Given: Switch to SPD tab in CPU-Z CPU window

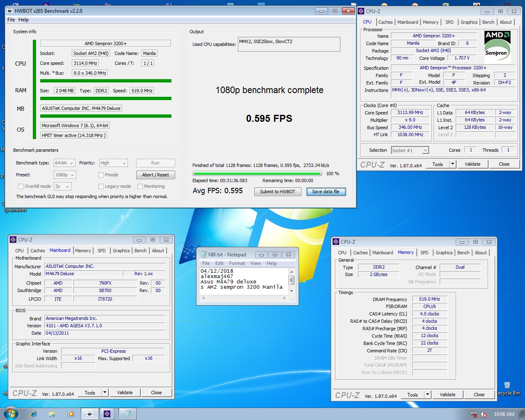Looking at the screenshot, I should (450, 22).
